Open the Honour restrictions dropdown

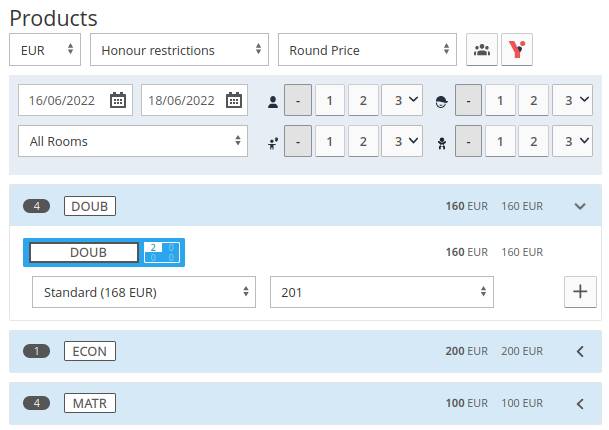pyautogui.click(x=180, y=50)
